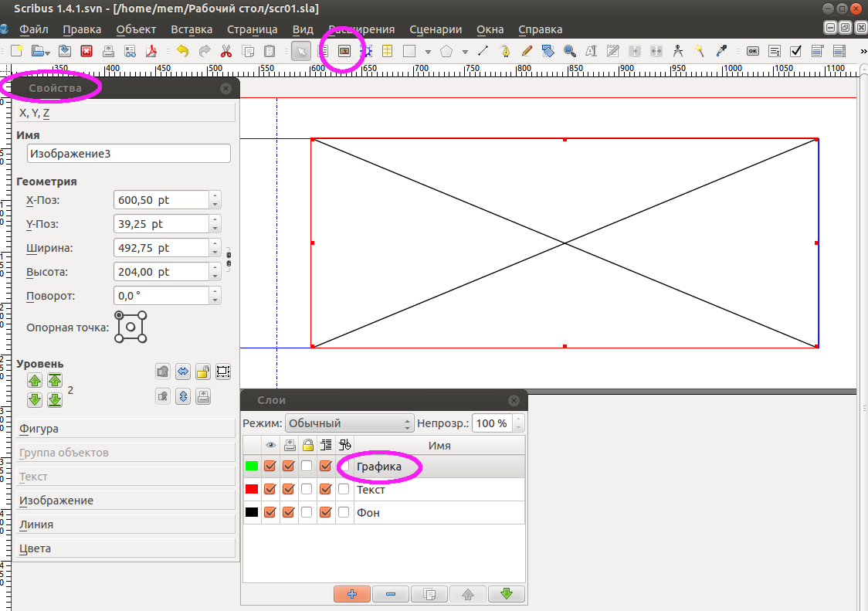This screenshot has height=611, width=868.
Task: Select the Copy Item Properties wand tool
Action: tap(700, 52)
